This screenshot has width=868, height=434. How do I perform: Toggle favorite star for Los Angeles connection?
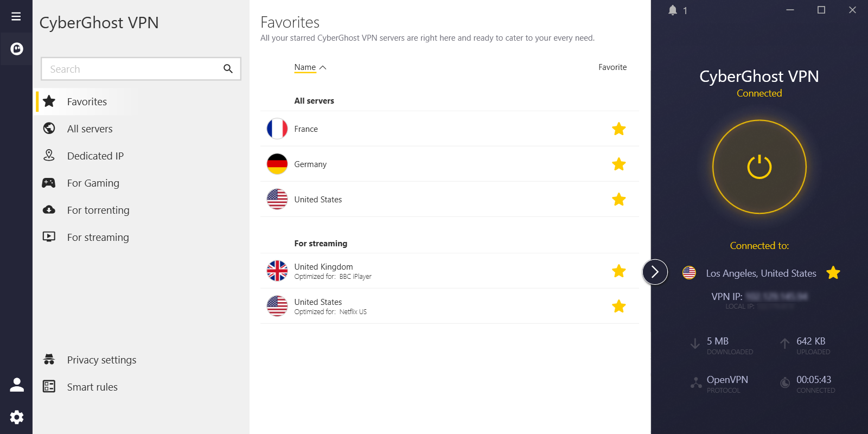pos(833,273)
